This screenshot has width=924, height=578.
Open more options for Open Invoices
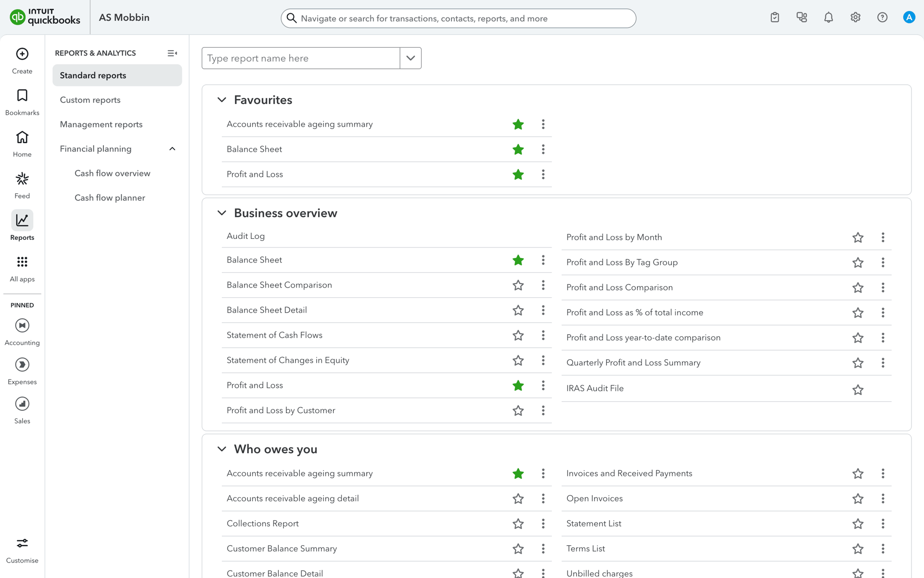[883, 499]
